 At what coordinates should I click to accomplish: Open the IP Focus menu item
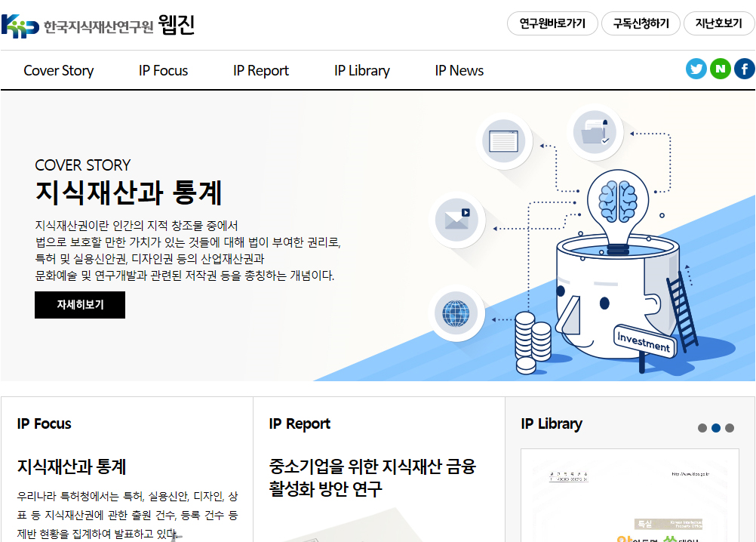(x=163, y=71)
